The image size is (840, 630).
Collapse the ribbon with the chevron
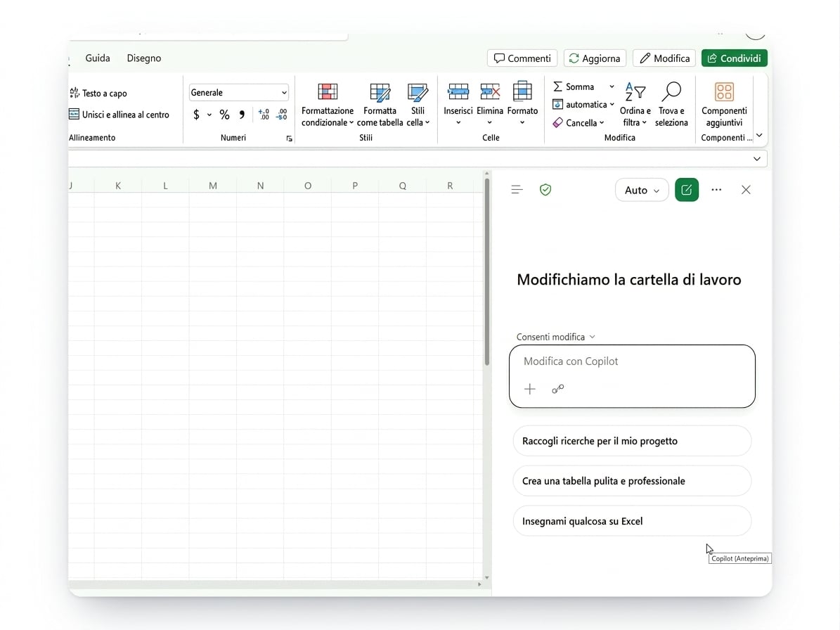(759, 136)
